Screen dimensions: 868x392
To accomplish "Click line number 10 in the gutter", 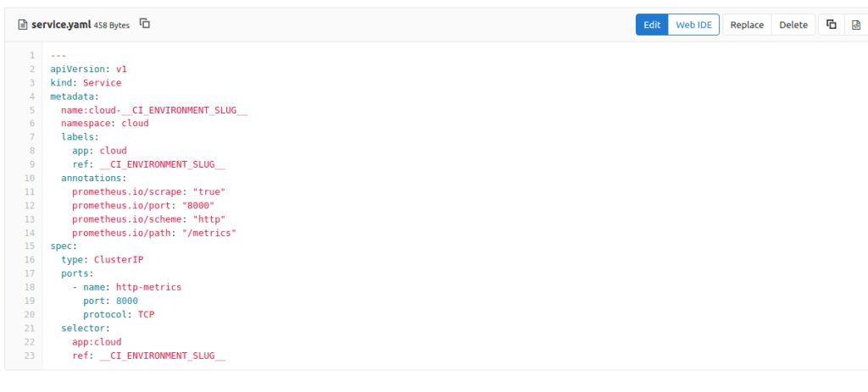I will (30, 179).
